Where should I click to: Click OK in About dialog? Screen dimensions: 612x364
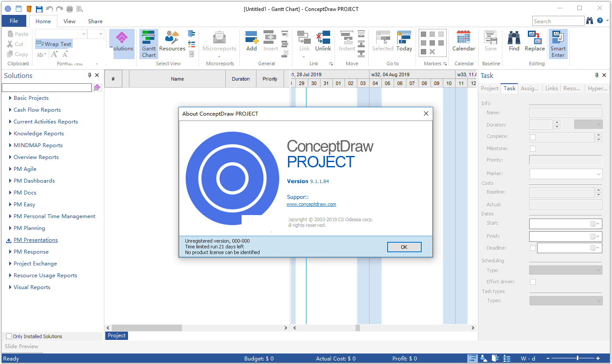pyautogui.click(x=404, y=247)
